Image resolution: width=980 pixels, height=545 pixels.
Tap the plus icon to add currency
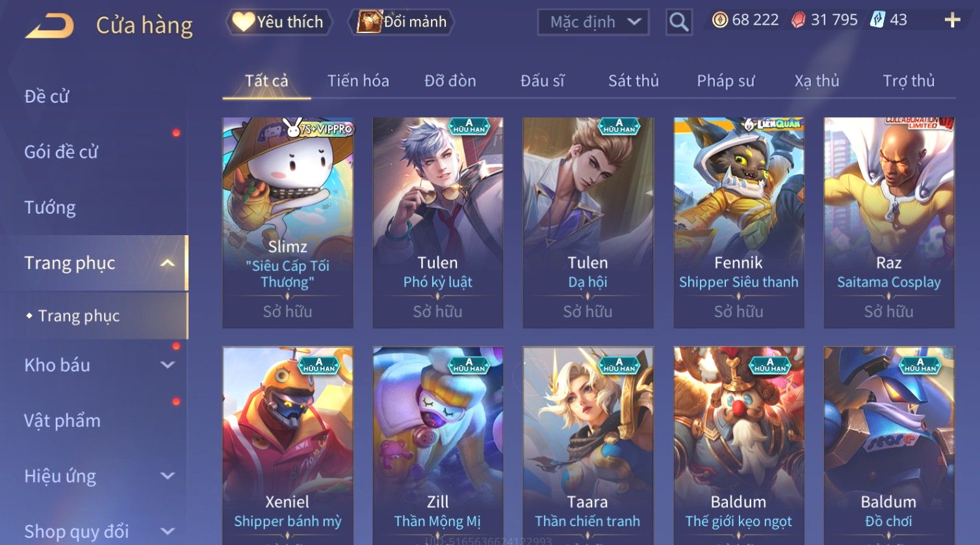pyautogui.click(x=952, y=20)
